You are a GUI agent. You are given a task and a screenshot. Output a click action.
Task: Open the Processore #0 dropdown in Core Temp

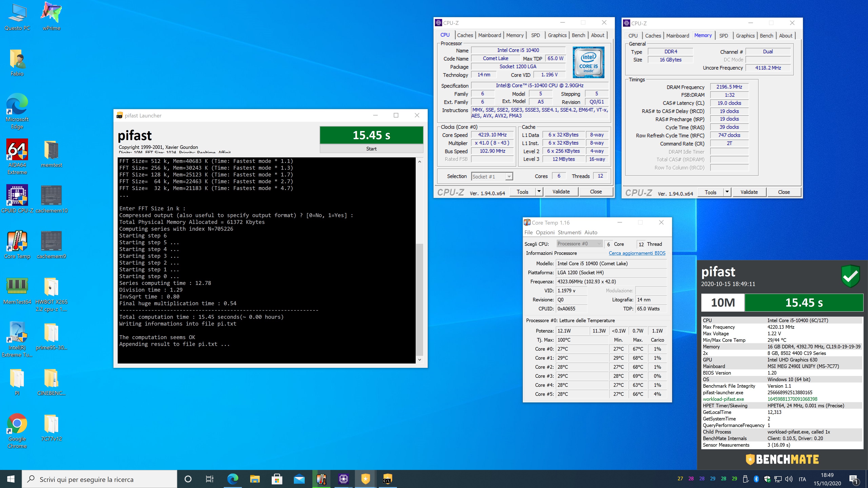click(x=579, y=244)
